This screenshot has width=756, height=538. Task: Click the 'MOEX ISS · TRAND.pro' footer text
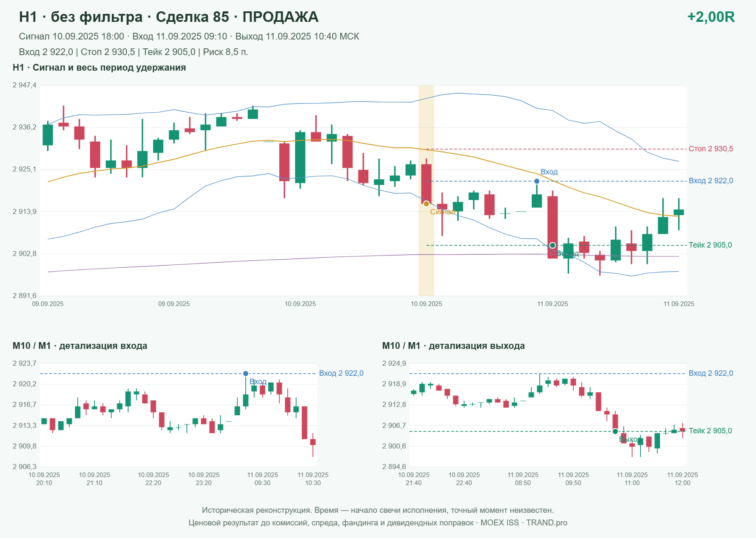coord(524,523)
